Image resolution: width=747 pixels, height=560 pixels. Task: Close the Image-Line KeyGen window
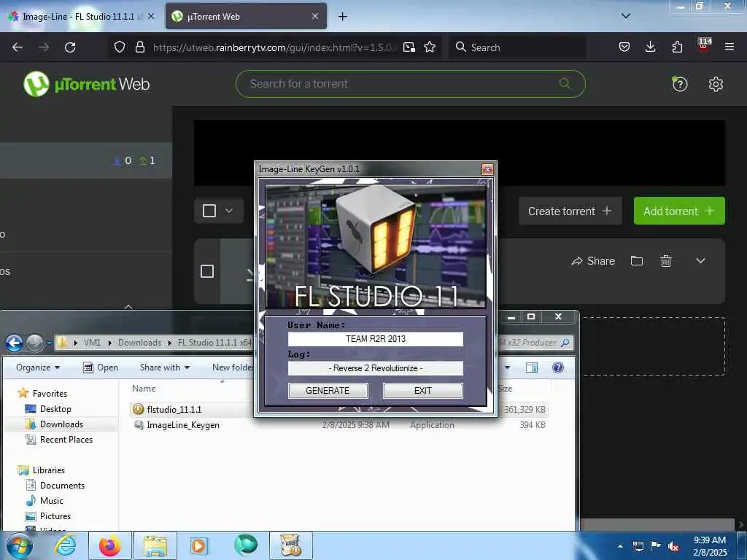tap(487, 169)
